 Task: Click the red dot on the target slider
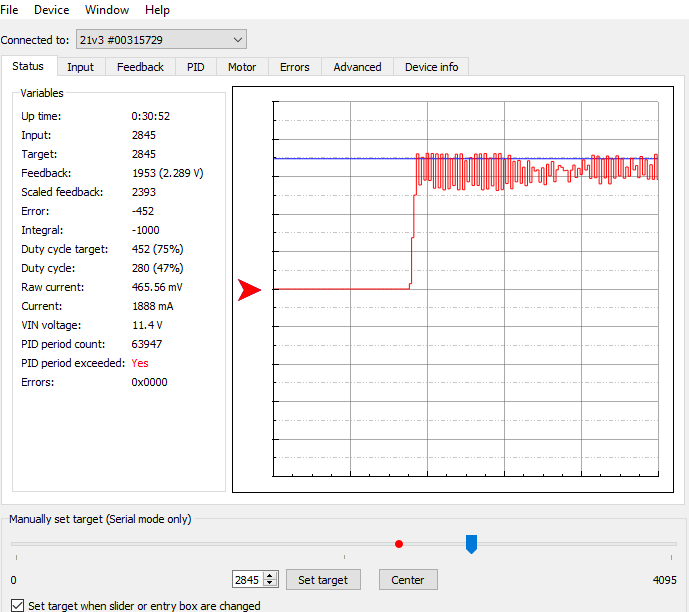399,544
